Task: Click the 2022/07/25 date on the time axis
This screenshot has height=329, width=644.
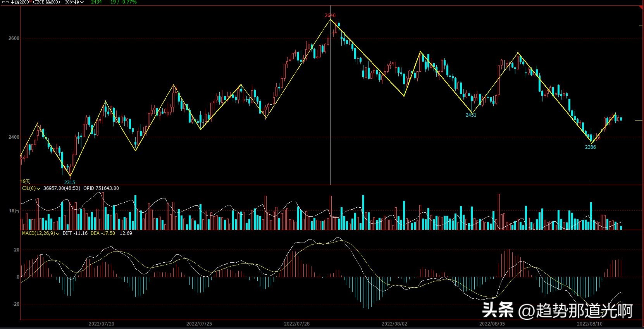Action: click(x=199, y=324)
